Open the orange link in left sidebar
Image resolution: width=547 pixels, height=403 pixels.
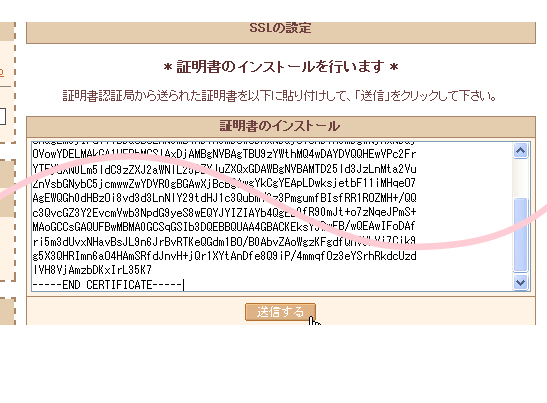pyautogui.click(x=2, y=72)
